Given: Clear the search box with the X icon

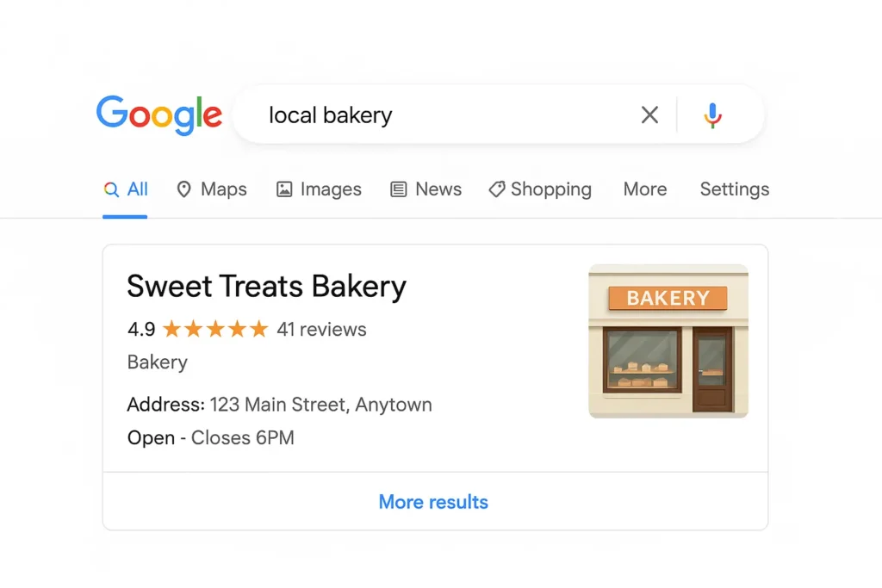Looking at the screenshot, I should point(649,115).
